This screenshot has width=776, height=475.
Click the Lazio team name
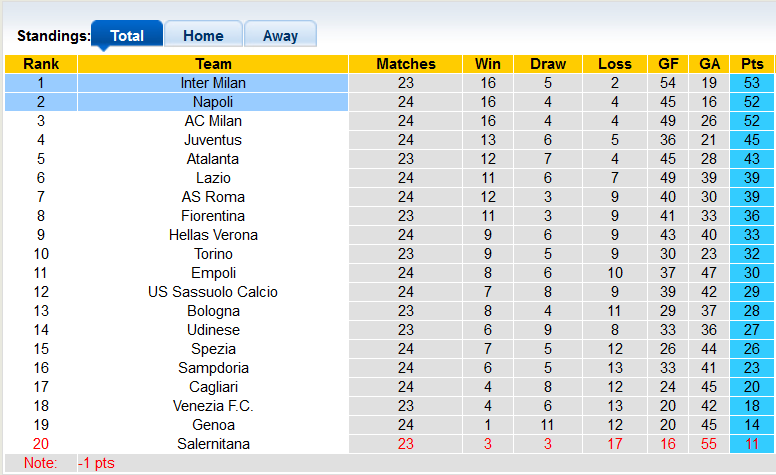[213, 178]
